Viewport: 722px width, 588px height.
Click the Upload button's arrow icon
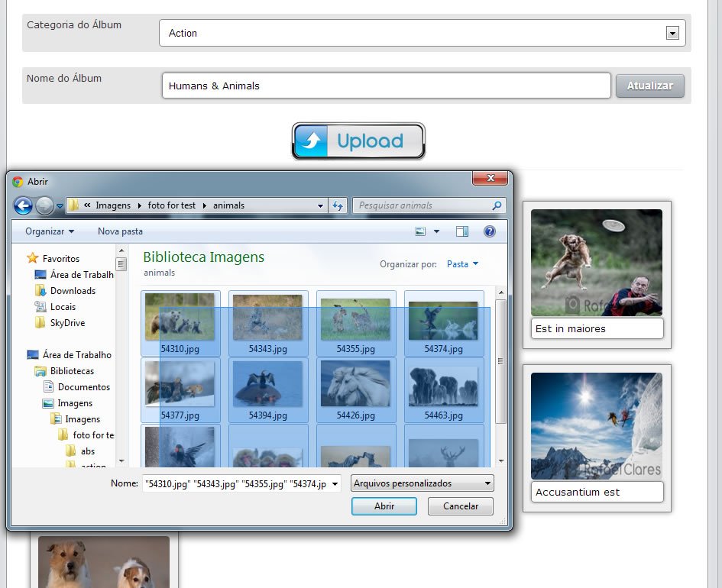(312, 141)
